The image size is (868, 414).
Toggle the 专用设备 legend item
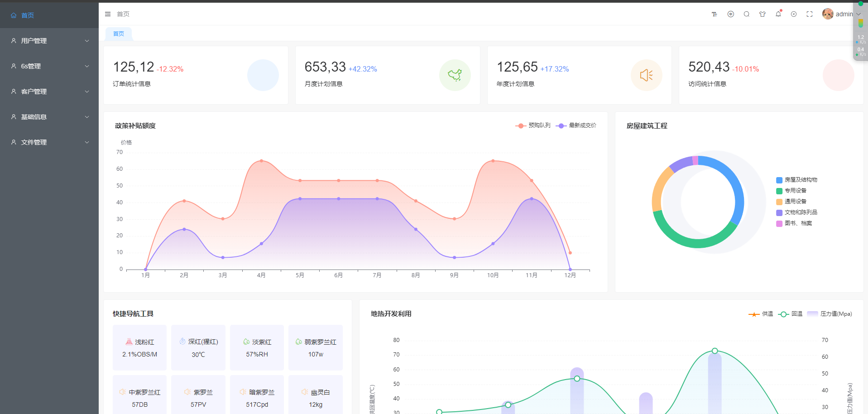pyautogui.click(x=791, y=191)
